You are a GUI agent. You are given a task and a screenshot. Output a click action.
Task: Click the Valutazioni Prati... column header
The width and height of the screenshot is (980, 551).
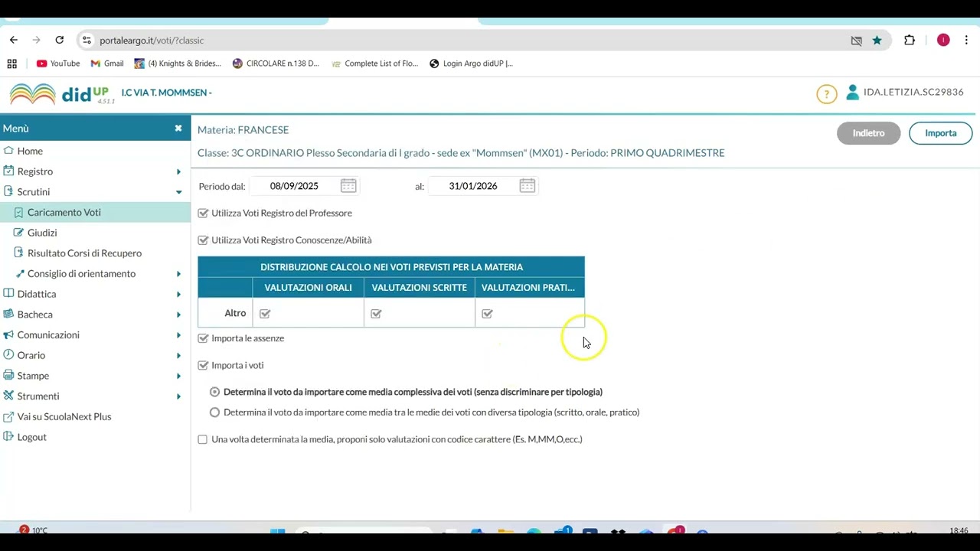click(528, 288)
